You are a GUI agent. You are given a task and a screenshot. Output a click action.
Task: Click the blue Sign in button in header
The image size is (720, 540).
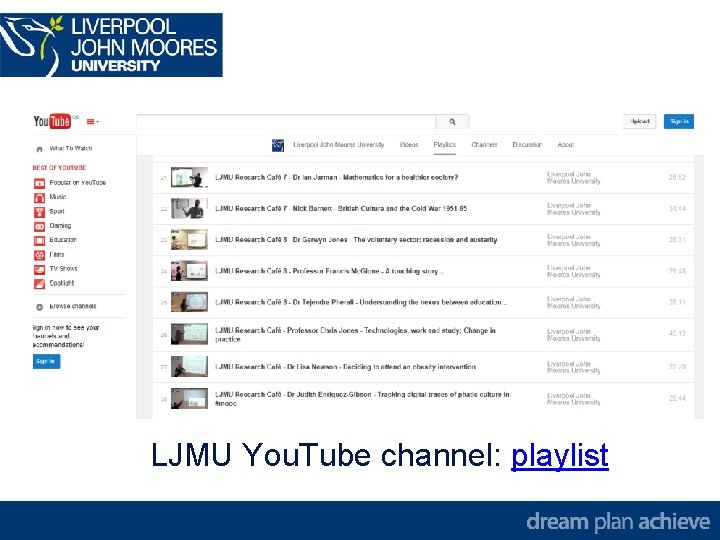(x=679, y=122)
